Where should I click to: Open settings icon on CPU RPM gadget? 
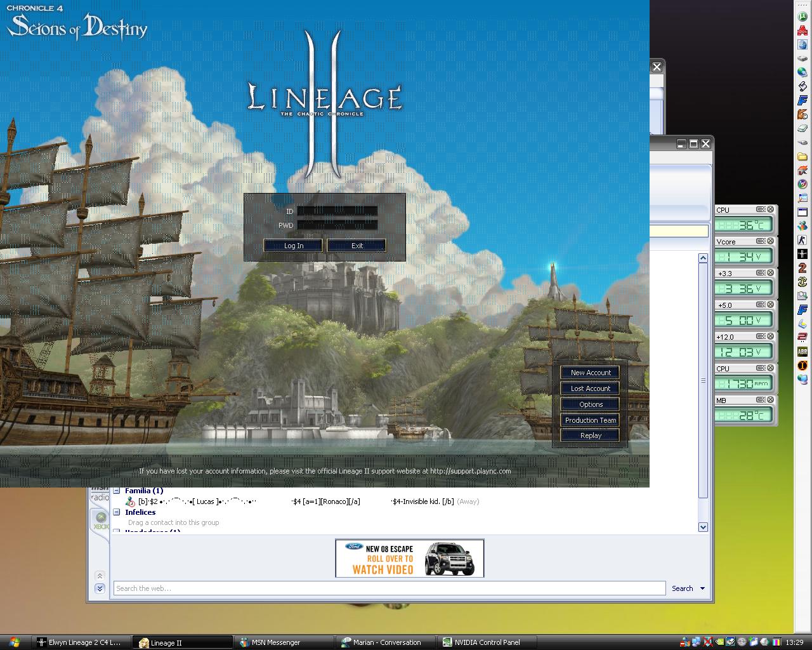(x=761, y=368)
